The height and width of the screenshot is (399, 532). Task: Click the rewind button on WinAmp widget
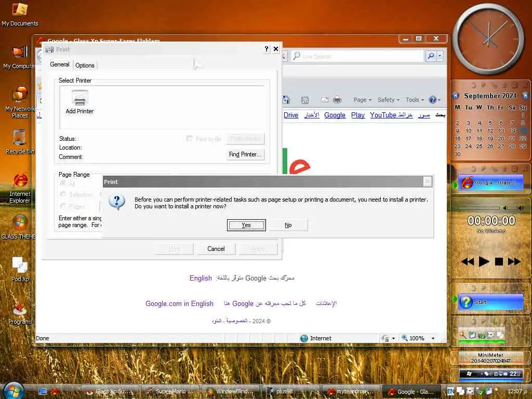(x=467, y=262)
